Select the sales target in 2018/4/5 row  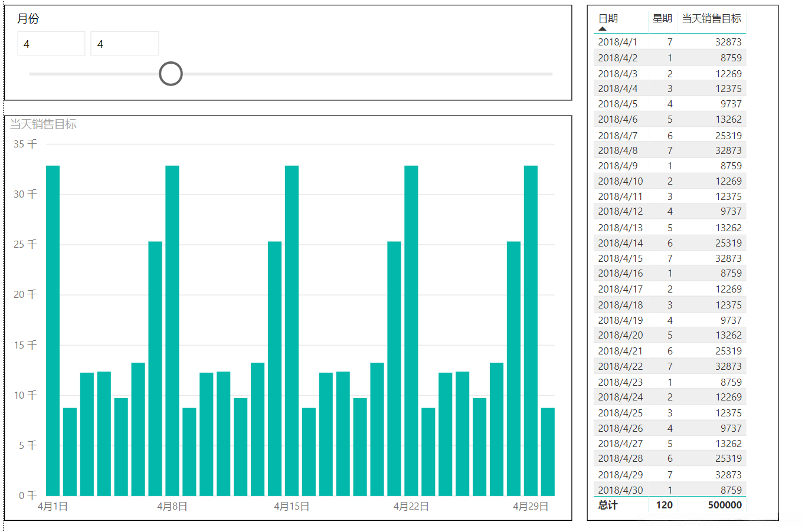point(731,104)
